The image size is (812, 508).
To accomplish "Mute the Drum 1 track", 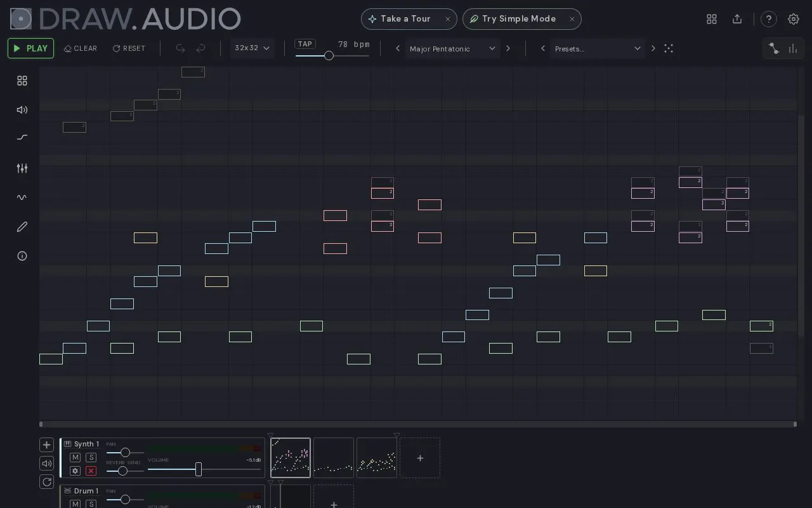I will point(75,504).
